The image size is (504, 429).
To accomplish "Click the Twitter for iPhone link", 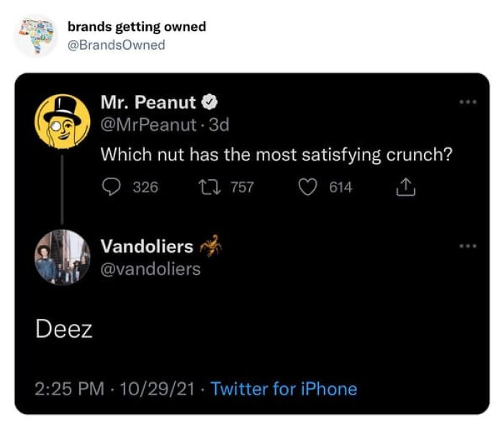I will (284, 389).
